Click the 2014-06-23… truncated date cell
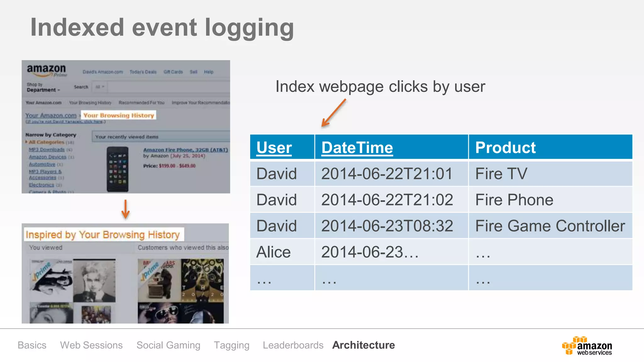This screenshot has height=362, width=644. tap(391, 252)
